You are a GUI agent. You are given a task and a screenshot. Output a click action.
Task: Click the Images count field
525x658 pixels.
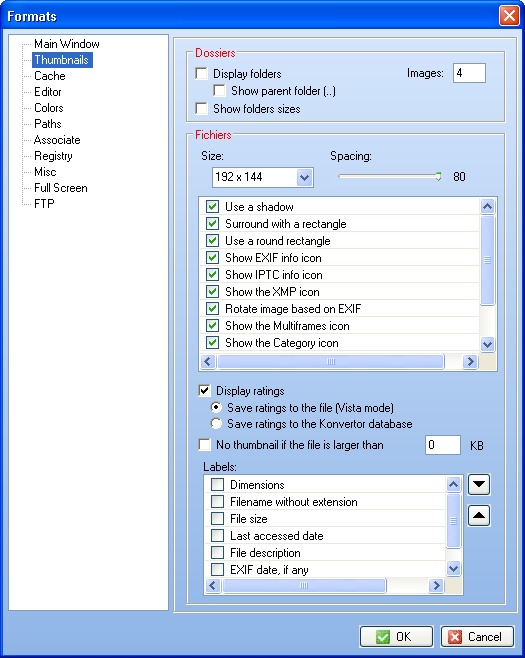pyautogui.click(x=469, y=73)
